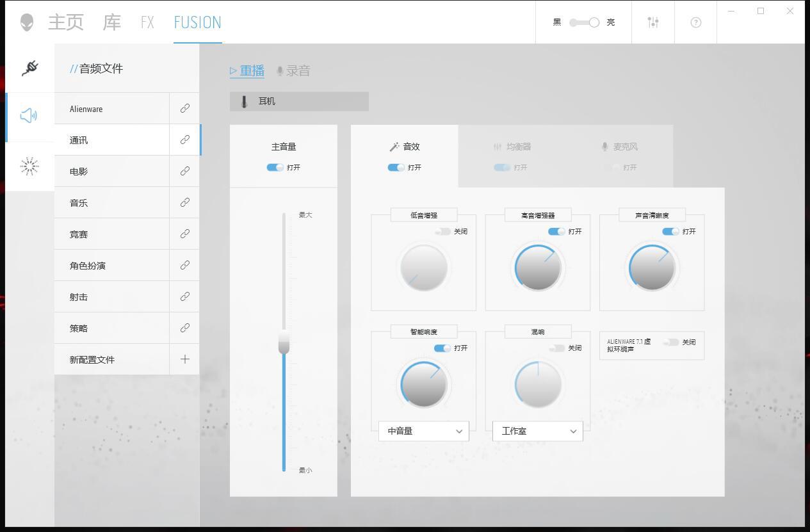This screenshot has height=532, width=810.
Task: Click the link icon next to 通讯
Action: pyautogui.click(x=185, y=140)
